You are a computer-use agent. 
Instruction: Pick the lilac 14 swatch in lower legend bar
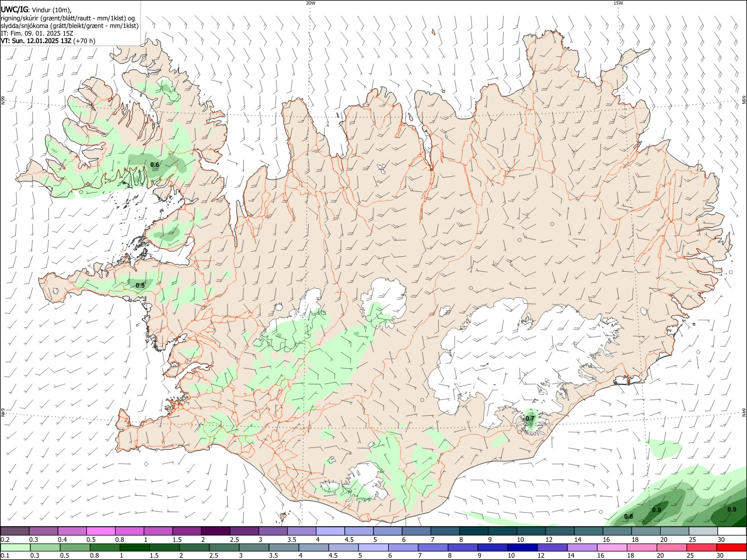581,547
